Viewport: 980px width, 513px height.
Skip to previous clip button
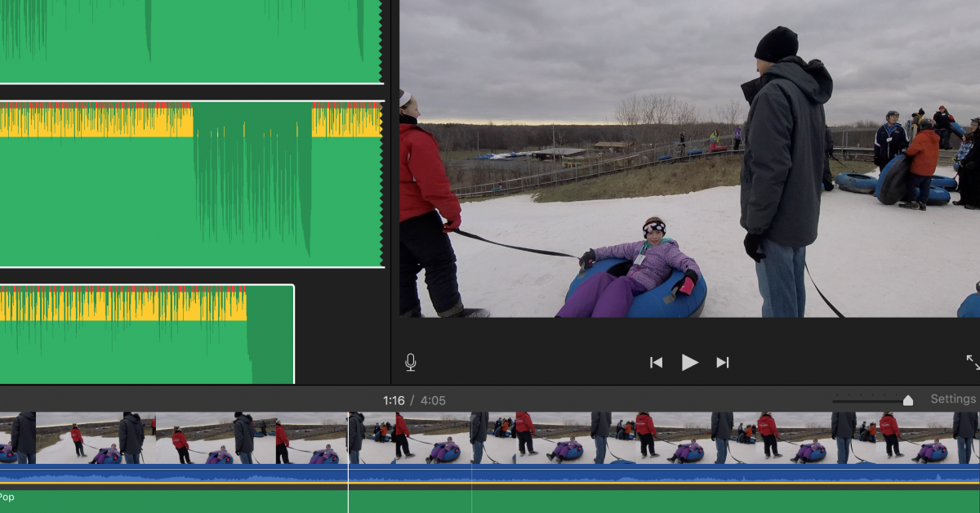pos(656,363)
